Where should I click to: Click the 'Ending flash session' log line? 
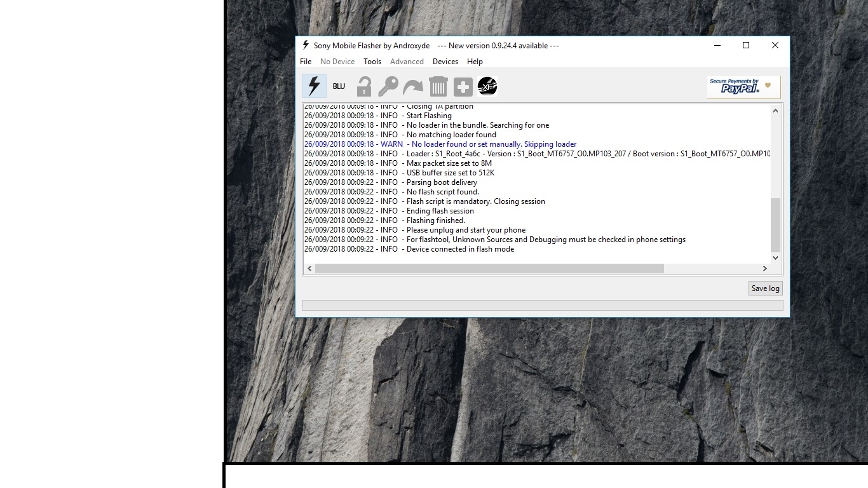pos(389,211)
